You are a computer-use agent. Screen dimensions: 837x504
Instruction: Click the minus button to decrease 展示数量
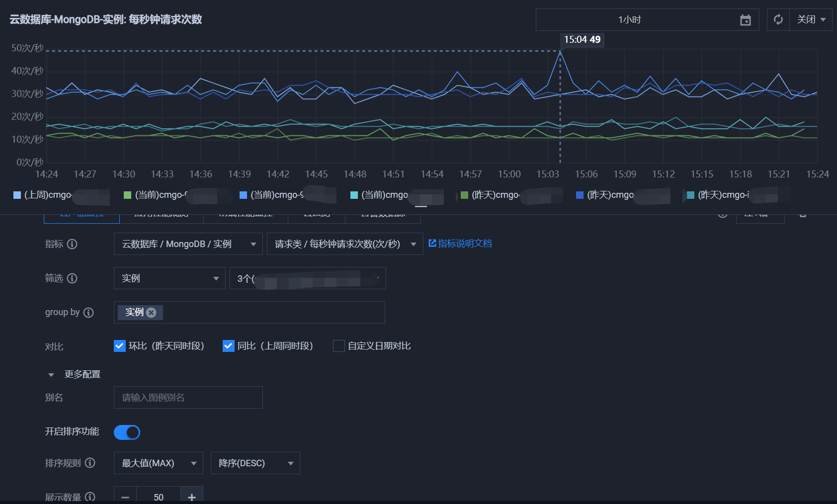tap(125, 497)
